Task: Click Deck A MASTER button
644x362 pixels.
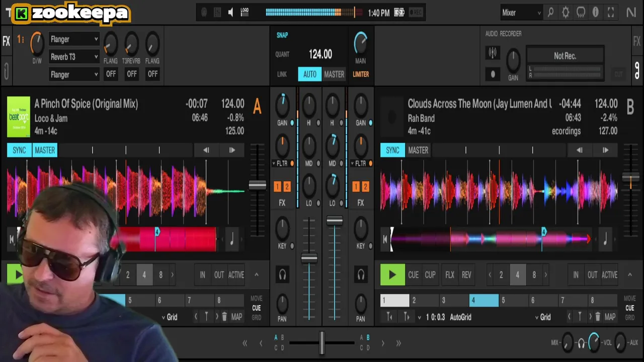Action: pos(45,150)
